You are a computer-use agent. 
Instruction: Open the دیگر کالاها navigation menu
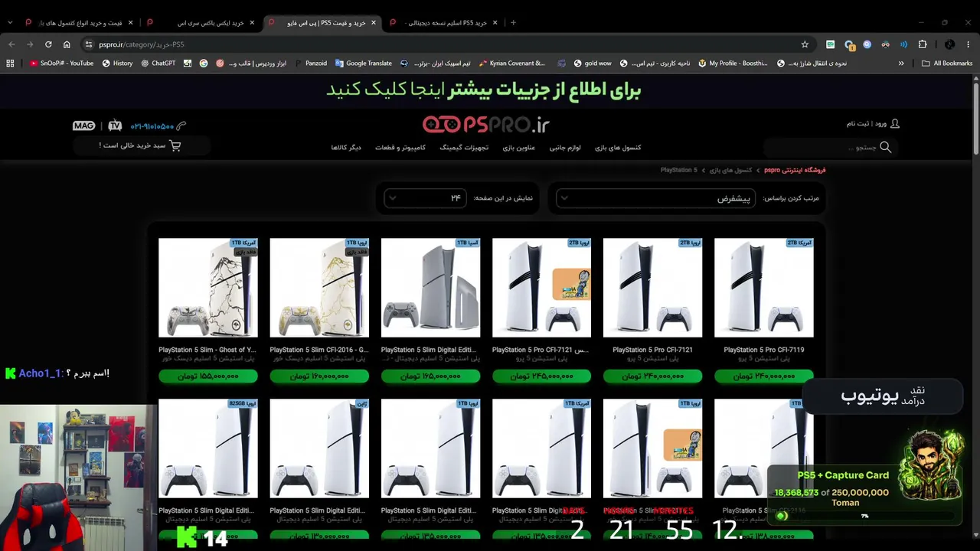point(346,148)
